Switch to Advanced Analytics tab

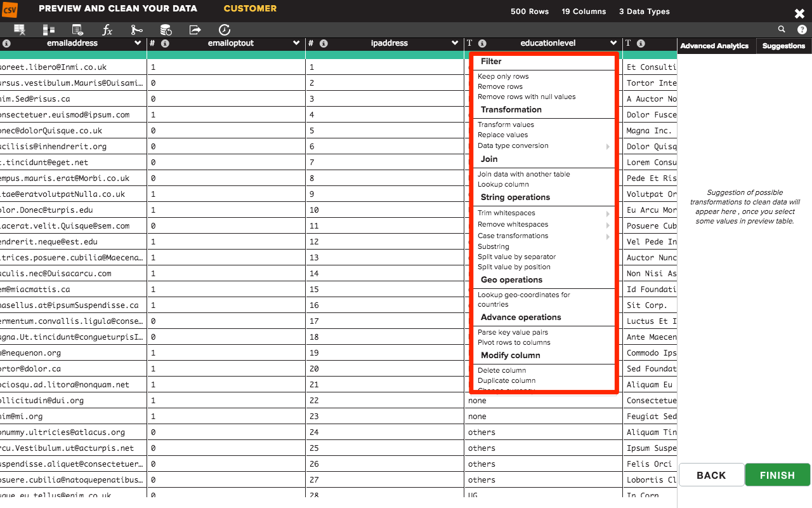(714, 46)
